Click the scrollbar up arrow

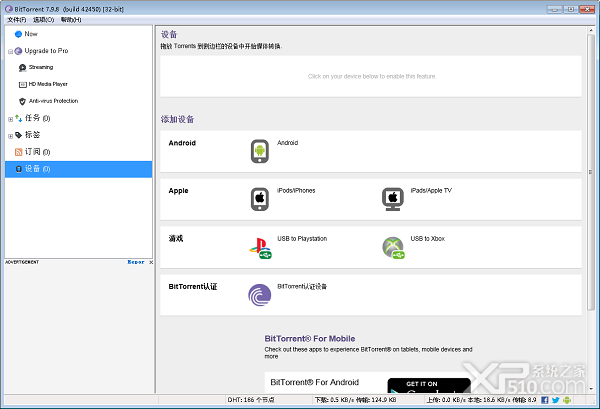[x=590, y=30]
